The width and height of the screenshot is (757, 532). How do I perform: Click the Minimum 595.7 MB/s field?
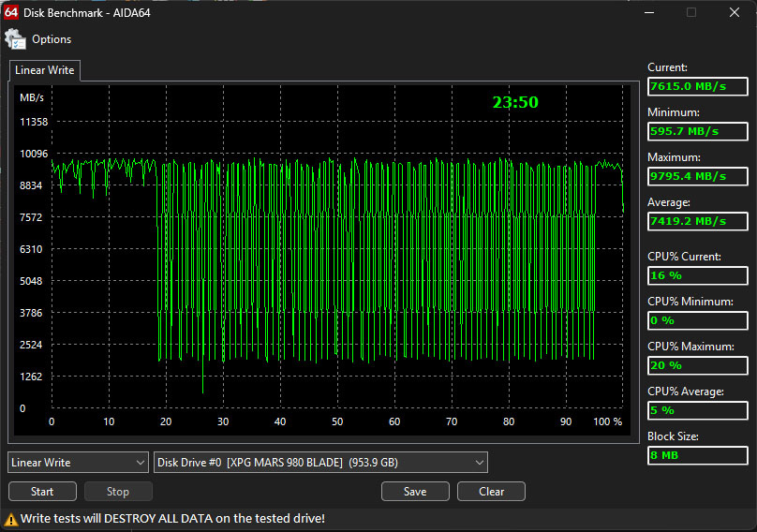(698, 131)
